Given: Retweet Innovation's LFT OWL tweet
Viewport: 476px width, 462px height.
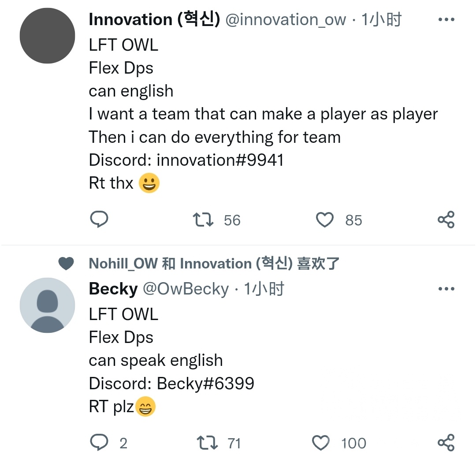Looking at the screenshot, I should click(x=204, y=220).
